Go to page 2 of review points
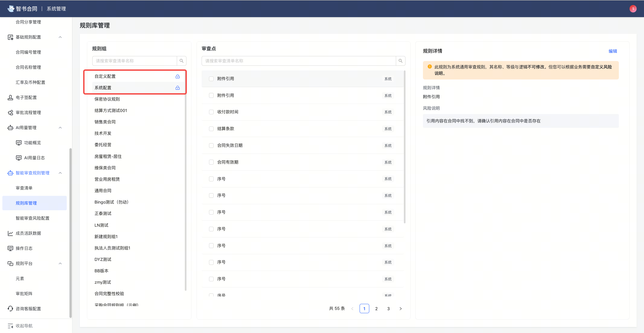The height and width of the screenshot is (333, 644). pyautogui.click(x=376, y=309)
